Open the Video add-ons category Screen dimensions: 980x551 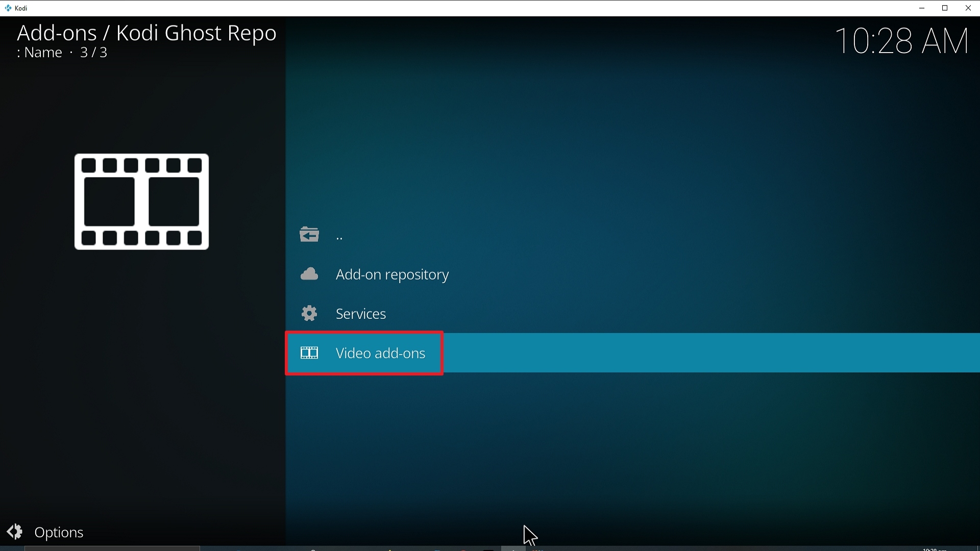(633, 353)
